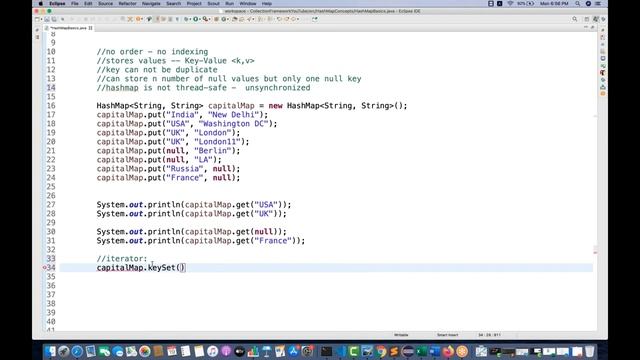This screenshot has height=360, width=640.
Task: Open the Navigate menu
Action: [x=151, y=4]
